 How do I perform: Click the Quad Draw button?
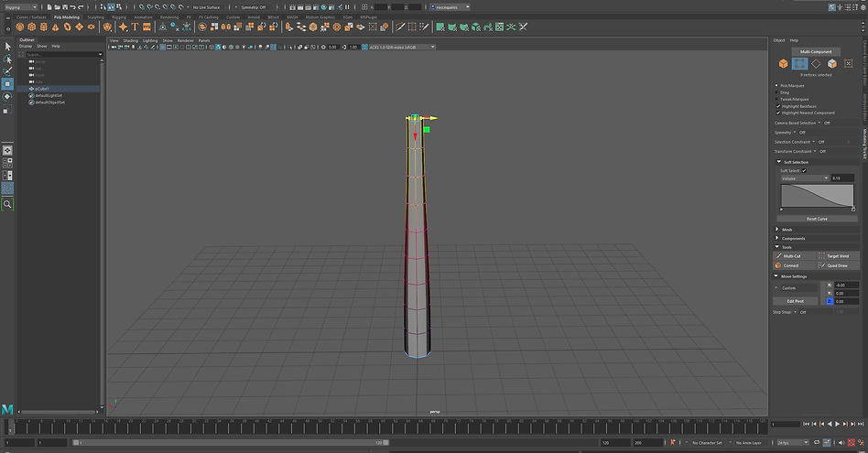[838, 265]
